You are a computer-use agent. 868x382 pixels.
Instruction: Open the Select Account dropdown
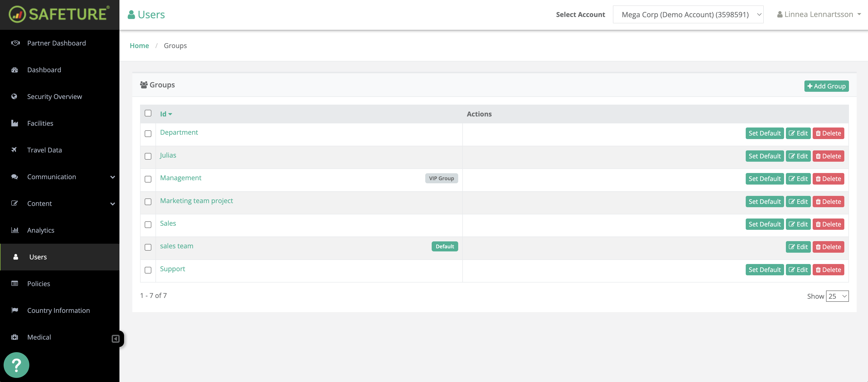(x=688, y=14)
